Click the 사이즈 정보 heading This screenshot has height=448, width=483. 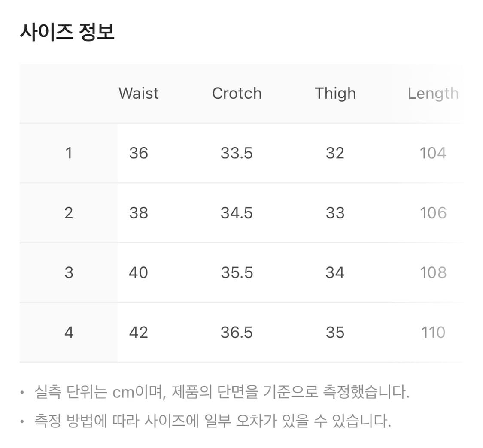(x=67, y=33)
